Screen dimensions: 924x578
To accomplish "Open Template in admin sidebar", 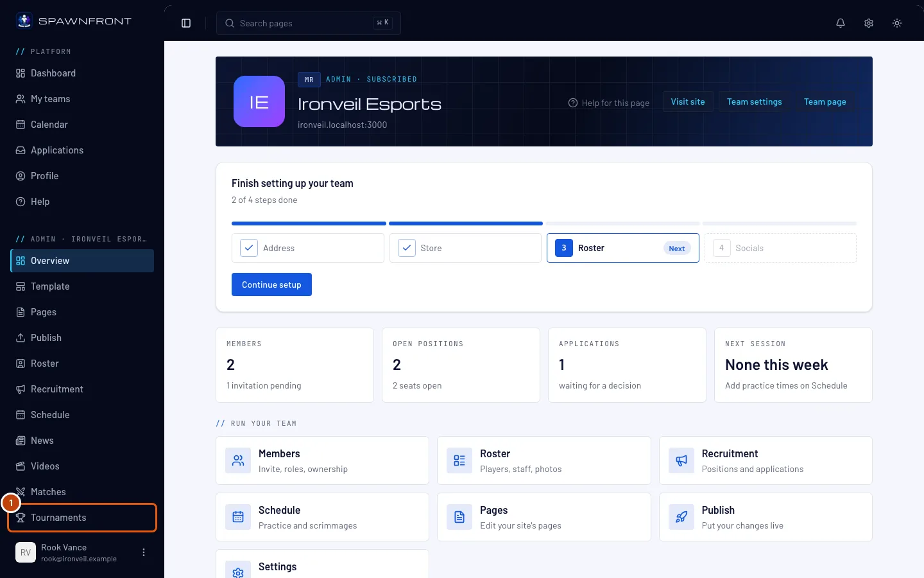I will tap(82, 286).
